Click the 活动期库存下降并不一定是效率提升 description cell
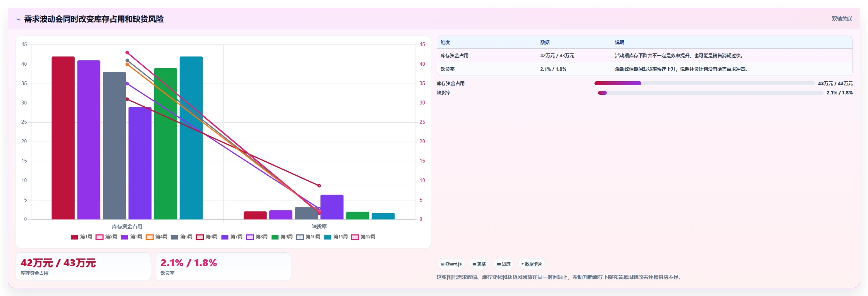The height and width of the screenshot is (296, 868). pos(679,56)
